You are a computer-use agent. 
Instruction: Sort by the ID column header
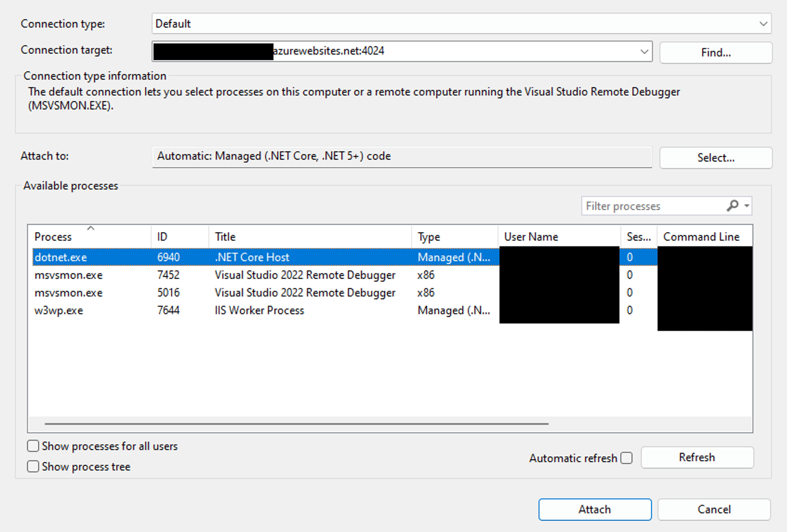pyautogui.click(x=180, y=236)
